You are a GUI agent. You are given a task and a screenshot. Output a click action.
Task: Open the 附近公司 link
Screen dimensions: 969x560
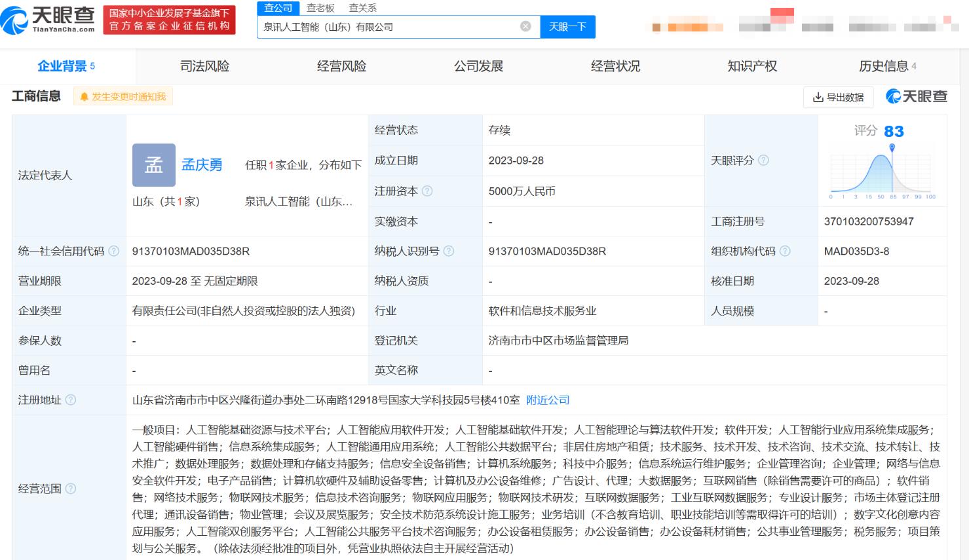click(x=548, y=400)
